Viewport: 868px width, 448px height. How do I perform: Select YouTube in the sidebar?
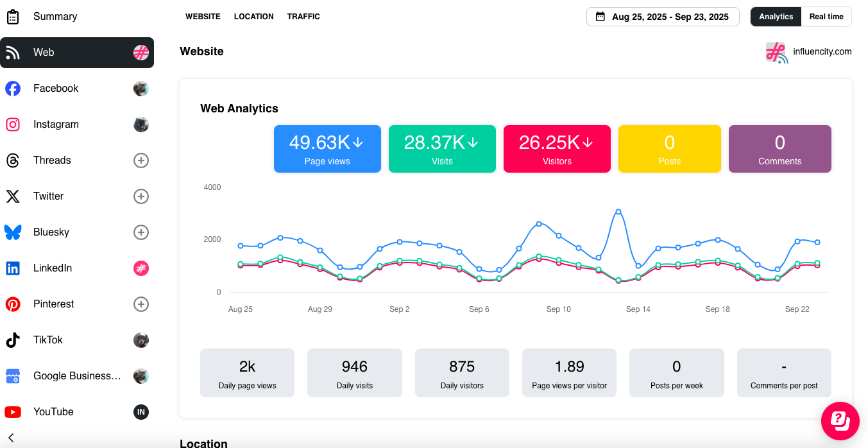(77, 412)
